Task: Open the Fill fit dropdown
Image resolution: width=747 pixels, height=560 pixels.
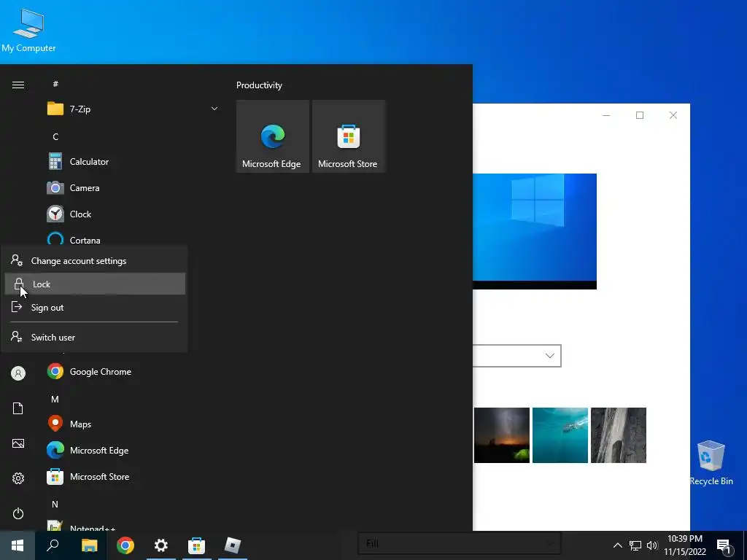Action: [460, 543]
